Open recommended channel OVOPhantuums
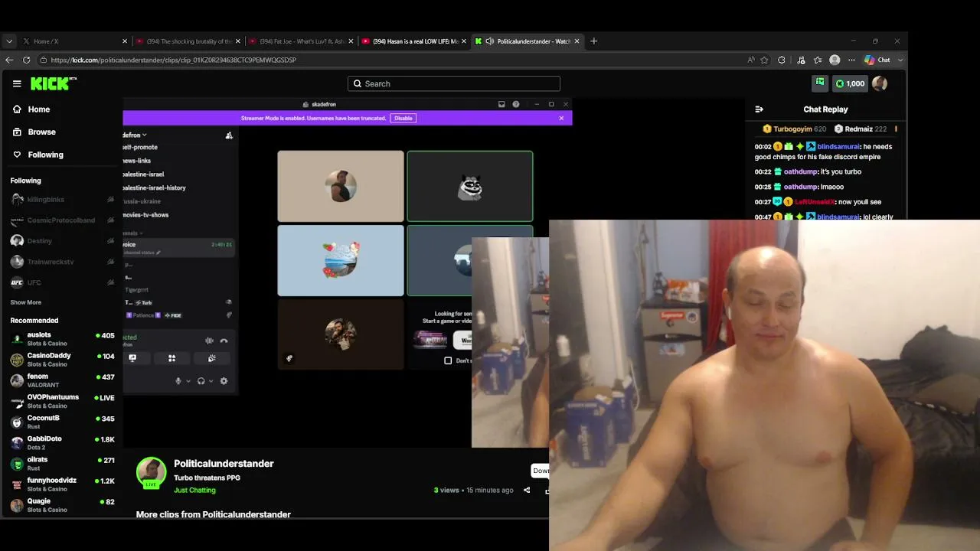 61,401
